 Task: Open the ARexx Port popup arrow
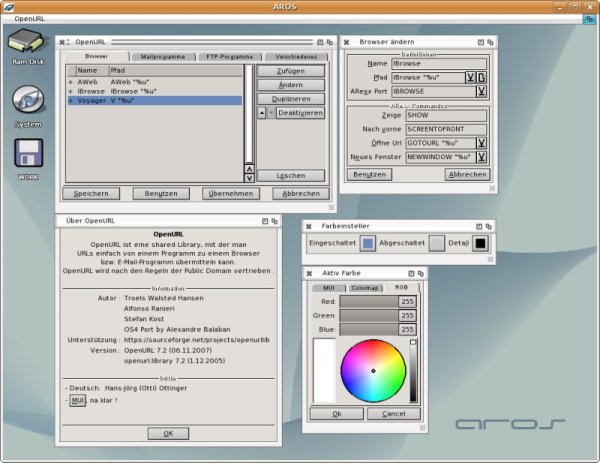481,92
